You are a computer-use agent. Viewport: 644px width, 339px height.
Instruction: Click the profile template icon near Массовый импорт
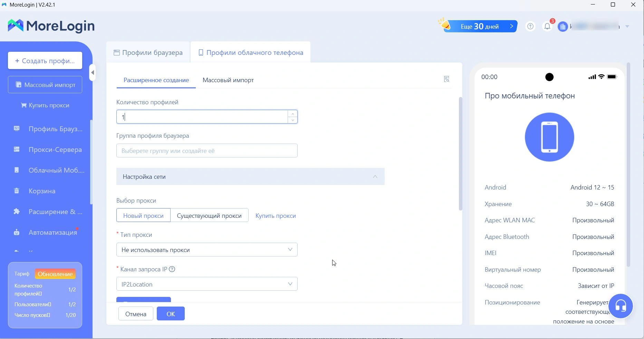pos(446,79)
